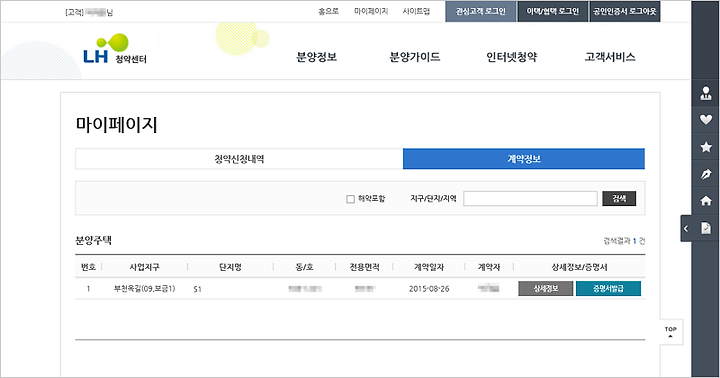This screenshot has height=378, width=720.
Task: Click the pen sidebar icon
Action: pyautogui.click(x=706, y=174)
